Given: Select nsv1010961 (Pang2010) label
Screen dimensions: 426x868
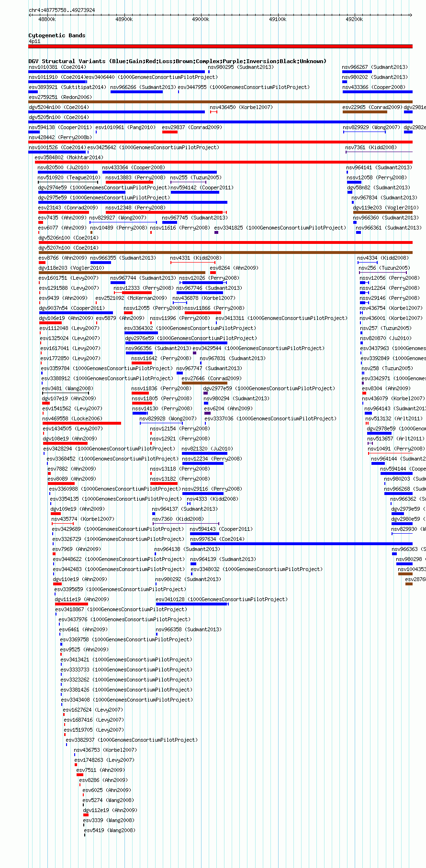Looking at the screenshot, I should [x=125, y=127].
